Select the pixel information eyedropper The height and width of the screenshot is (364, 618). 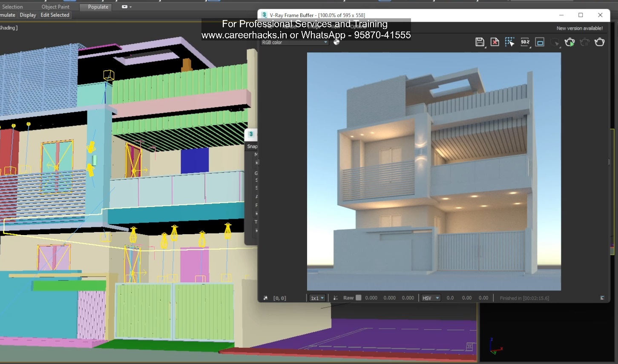pos(266,298)
